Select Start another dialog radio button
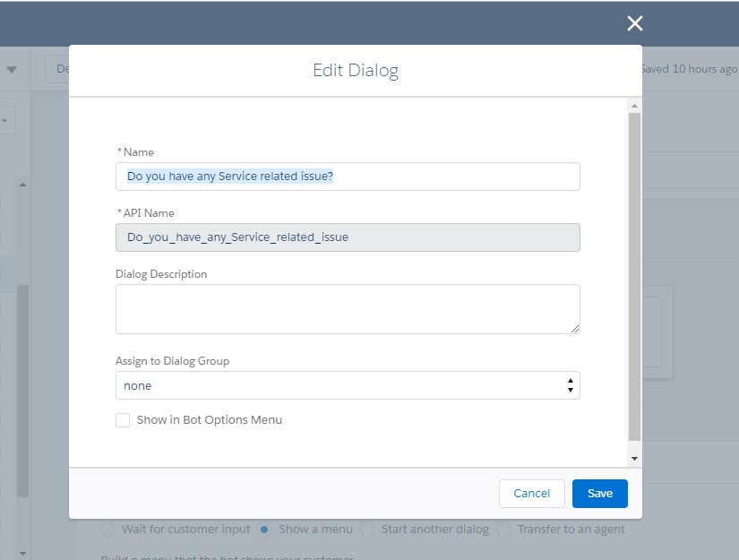 (367, 530)
